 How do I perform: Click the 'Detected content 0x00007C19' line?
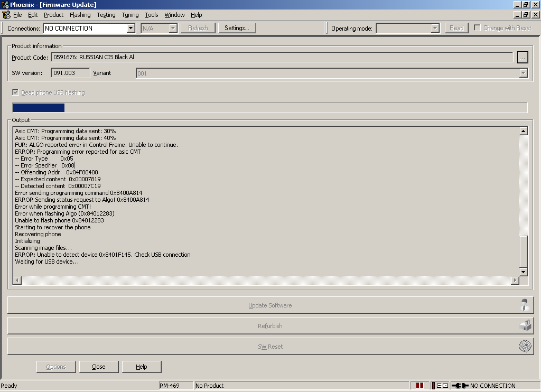[x=58, y=186]
